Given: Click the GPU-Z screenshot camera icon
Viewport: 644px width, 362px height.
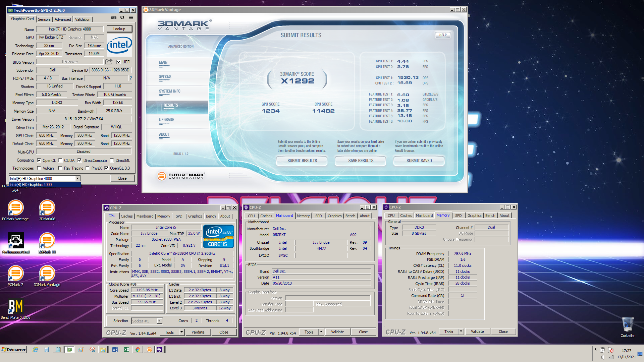Looking at the screenshot, I should (114, 18).
